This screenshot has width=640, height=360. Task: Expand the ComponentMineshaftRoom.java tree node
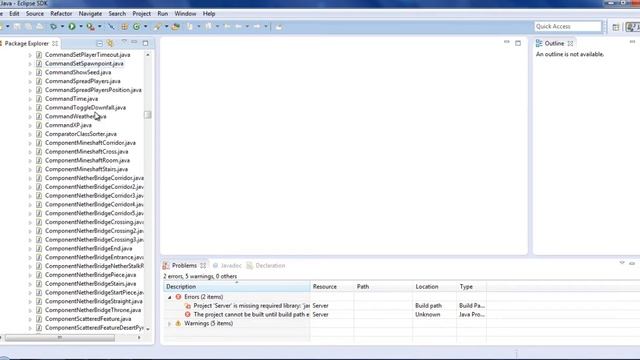(30, 160)
